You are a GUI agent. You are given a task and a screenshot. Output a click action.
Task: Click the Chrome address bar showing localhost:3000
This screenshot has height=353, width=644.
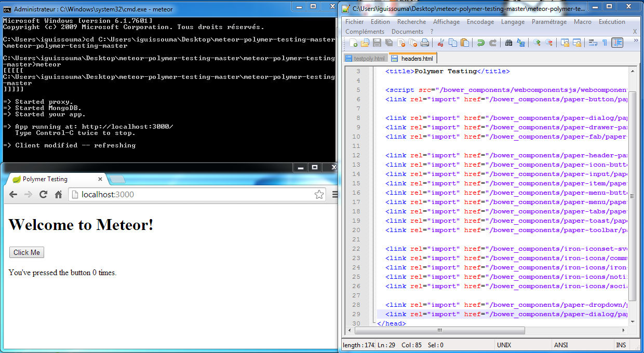(196, 195)
